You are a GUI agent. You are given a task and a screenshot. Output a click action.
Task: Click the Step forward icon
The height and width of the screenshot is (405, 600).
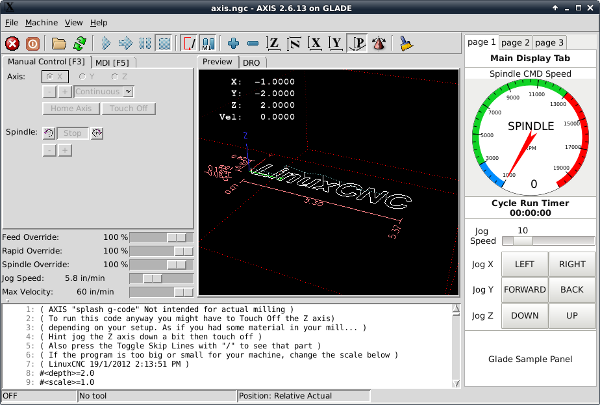[126, 44]
